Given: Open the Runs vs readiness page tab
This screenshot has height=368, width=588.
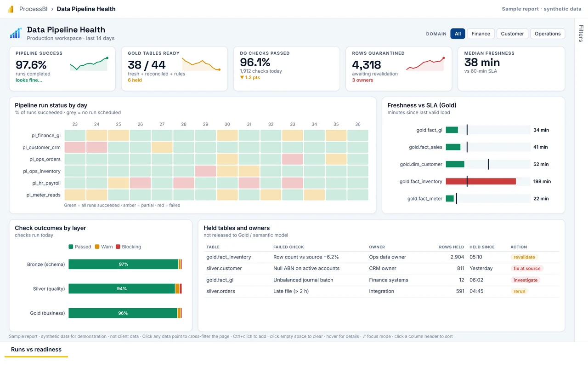Looking at the screenshot, I should (36, 350).
